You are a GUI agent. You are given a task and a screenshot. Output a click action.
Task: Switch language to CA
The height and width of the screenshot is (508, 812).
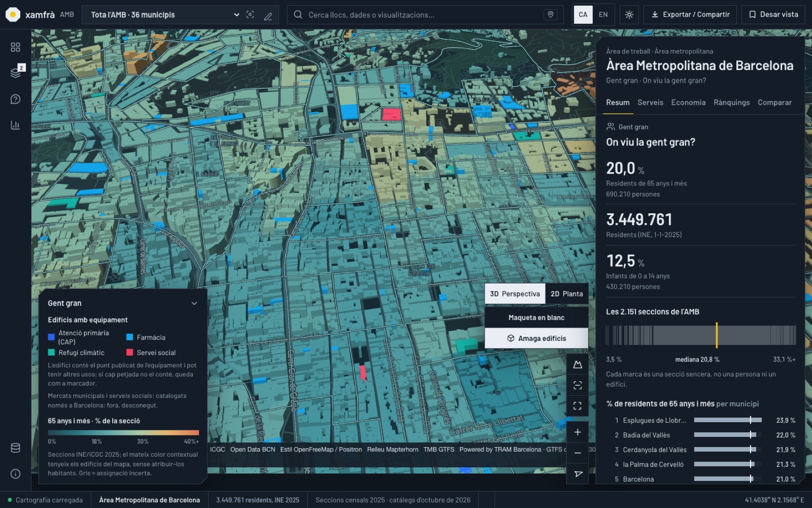click(583, 15)
